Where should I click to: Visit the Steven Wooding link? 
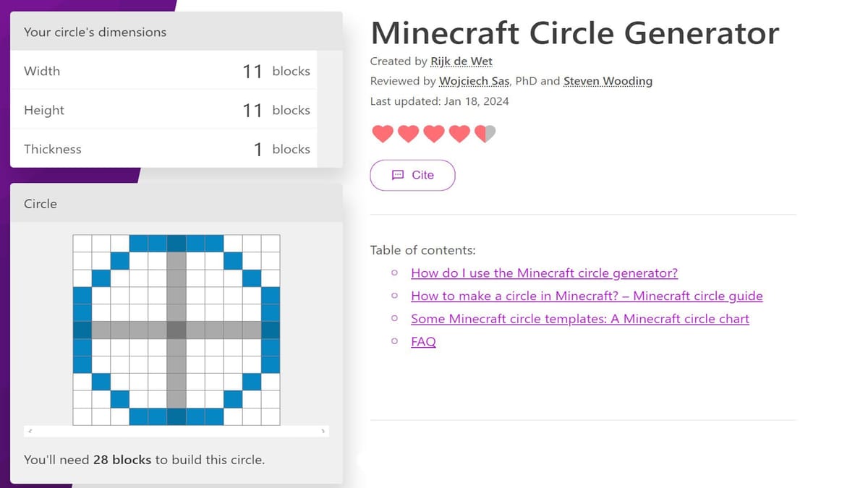pos(608,81)
